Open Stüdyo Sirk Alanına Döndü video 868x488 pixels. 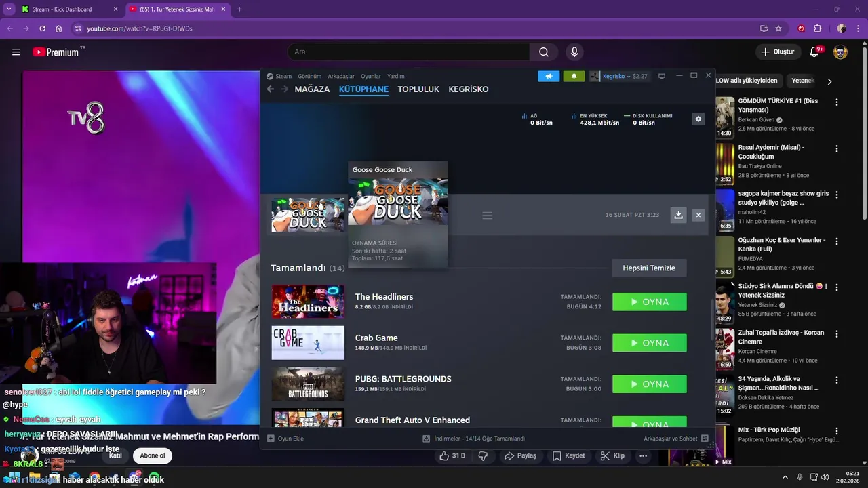point(783,291)
